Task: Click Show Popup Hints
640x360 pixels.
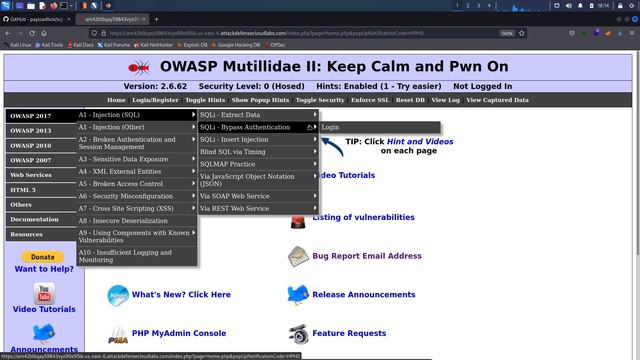Action: click(260, 100)
